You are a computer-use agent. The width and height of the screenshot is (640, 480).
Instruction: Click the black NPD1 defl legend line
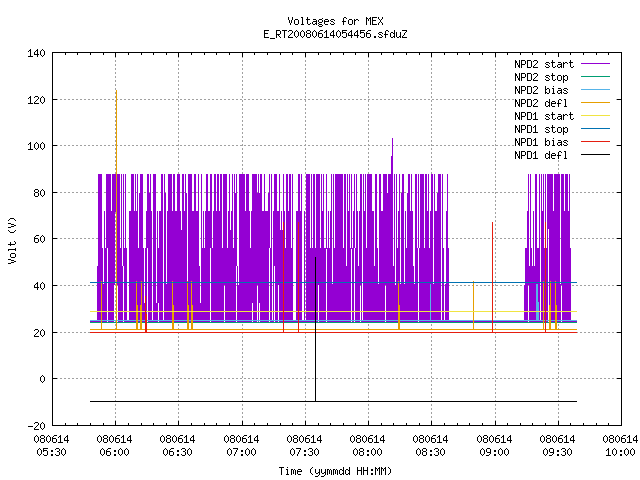596,155
